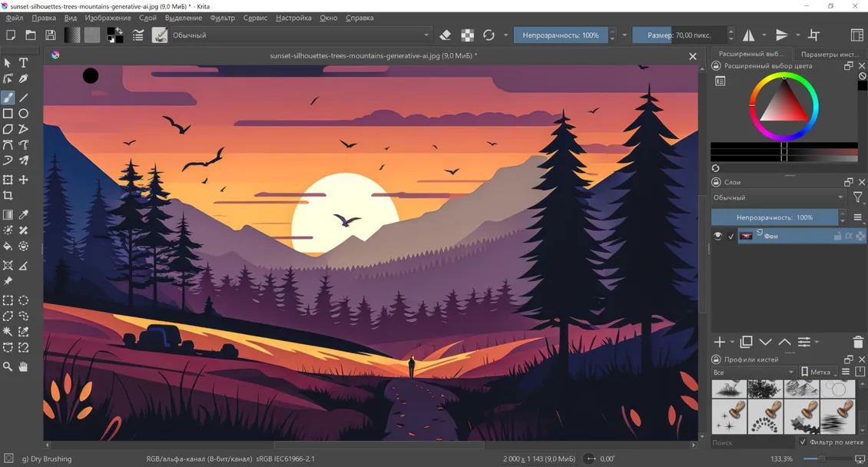Delete layer with the trash icon
The width and height of the screenshot is (868, 467).
coord(858,343)
